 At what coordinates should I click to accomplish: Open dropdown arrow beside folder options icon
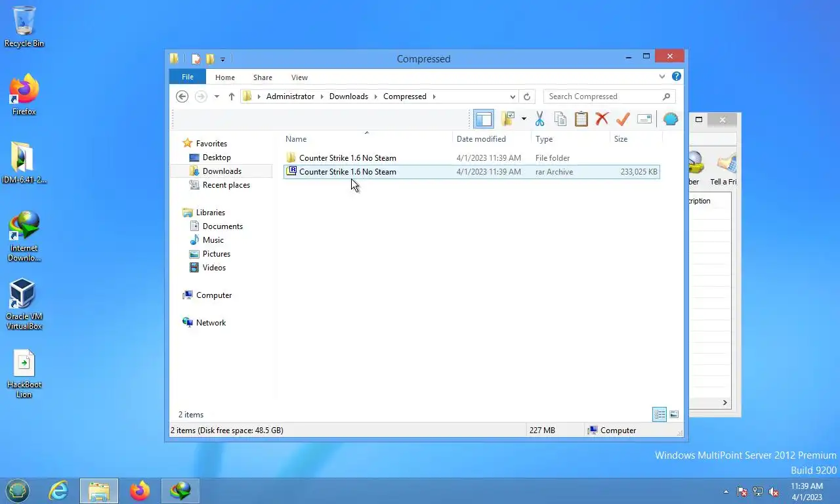[524, 119]
